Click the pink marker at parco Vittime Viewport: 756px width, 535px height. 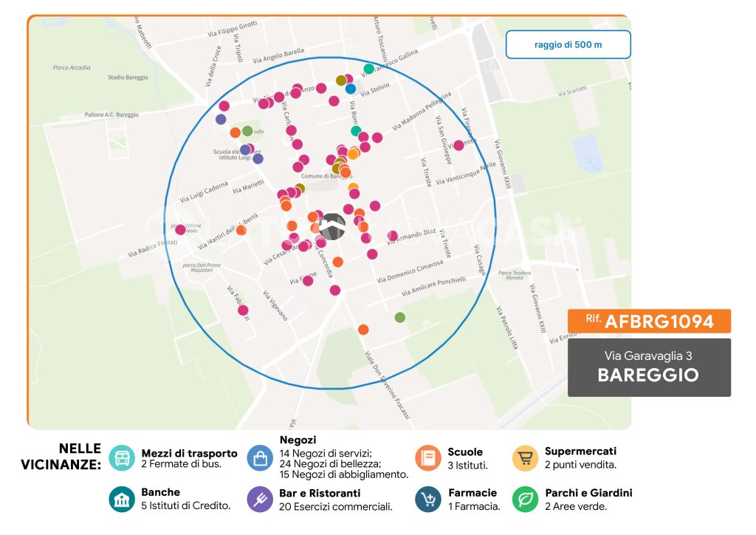180,230
